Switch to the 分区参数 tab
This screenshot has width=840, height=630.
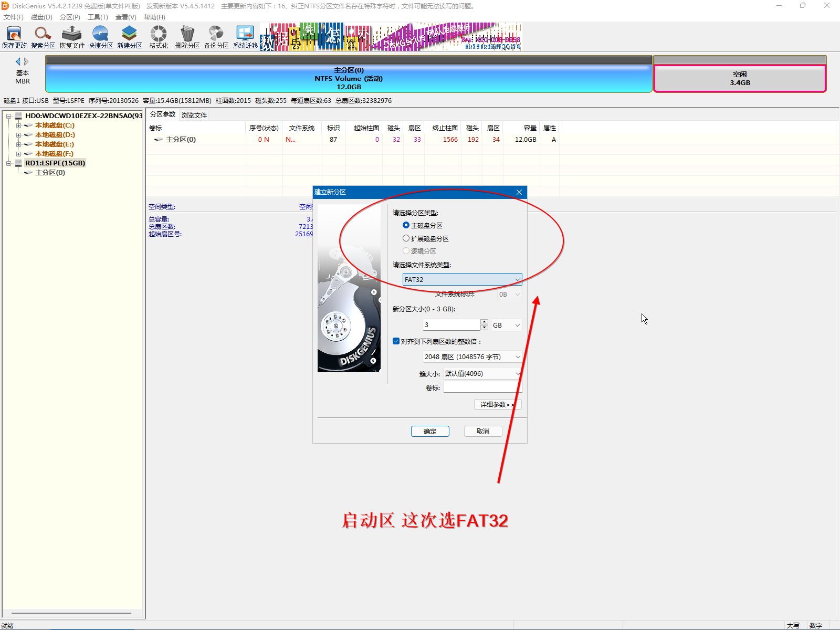click(163, 114)
